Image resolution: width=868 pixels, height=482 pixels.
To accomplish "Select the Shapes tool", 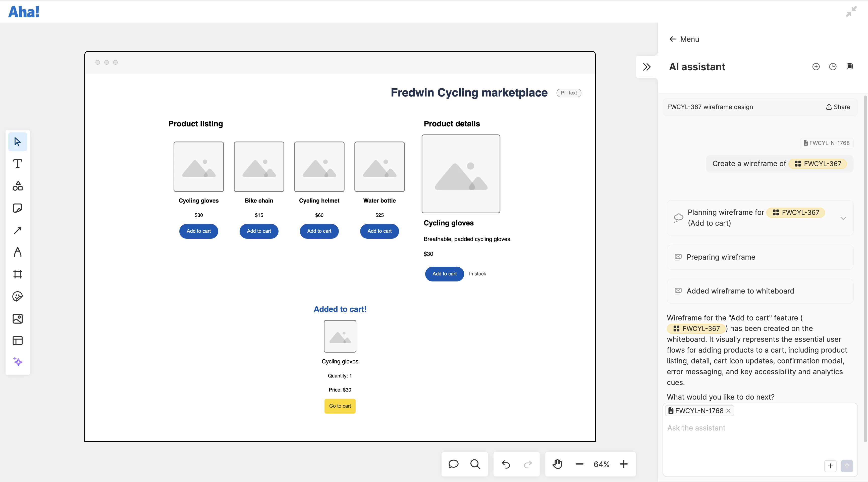I will coord(18,186).
